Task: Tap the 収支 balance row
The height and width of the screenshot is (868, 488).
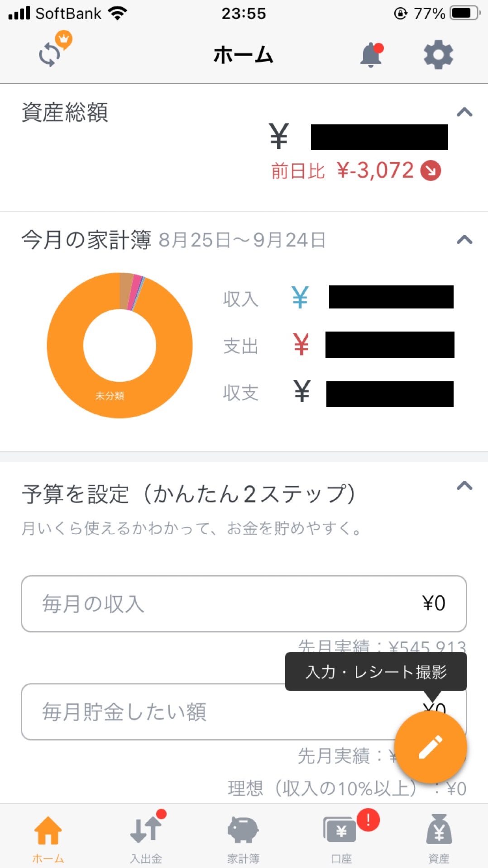Action: pyautogui.click(x=338, y=393)
